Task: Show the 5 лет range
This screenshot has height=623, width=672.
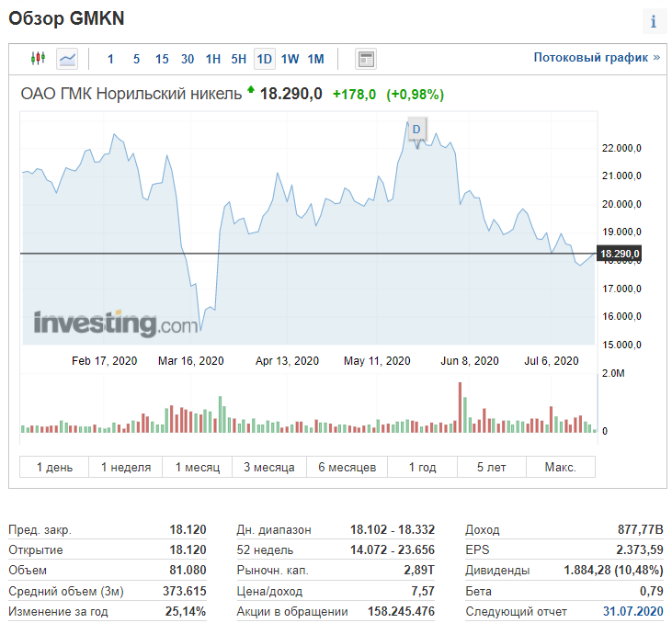Action: pos(492,467)
